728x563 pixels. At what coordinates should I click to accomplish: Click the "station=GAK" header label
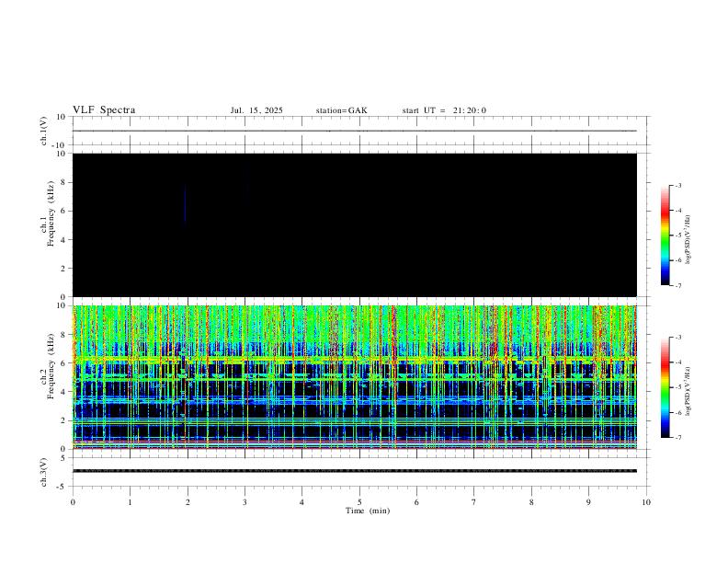(341, 110)
